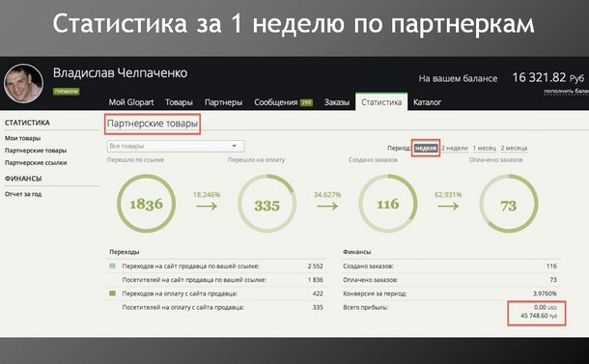Click the green legend square for payment transitions

pos(112,294)
